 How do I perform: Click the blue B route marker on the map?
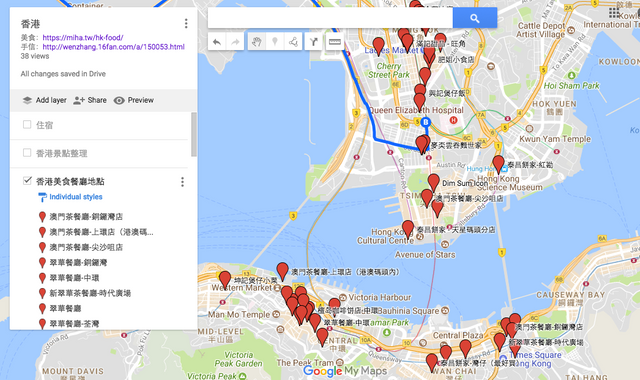426,122
